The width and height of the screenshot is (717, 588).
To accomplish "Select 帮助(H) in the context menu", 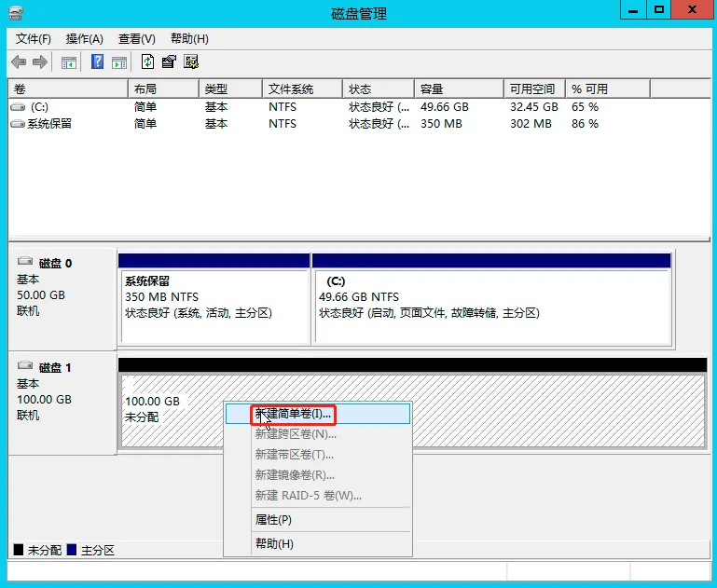I will point(274,544).
